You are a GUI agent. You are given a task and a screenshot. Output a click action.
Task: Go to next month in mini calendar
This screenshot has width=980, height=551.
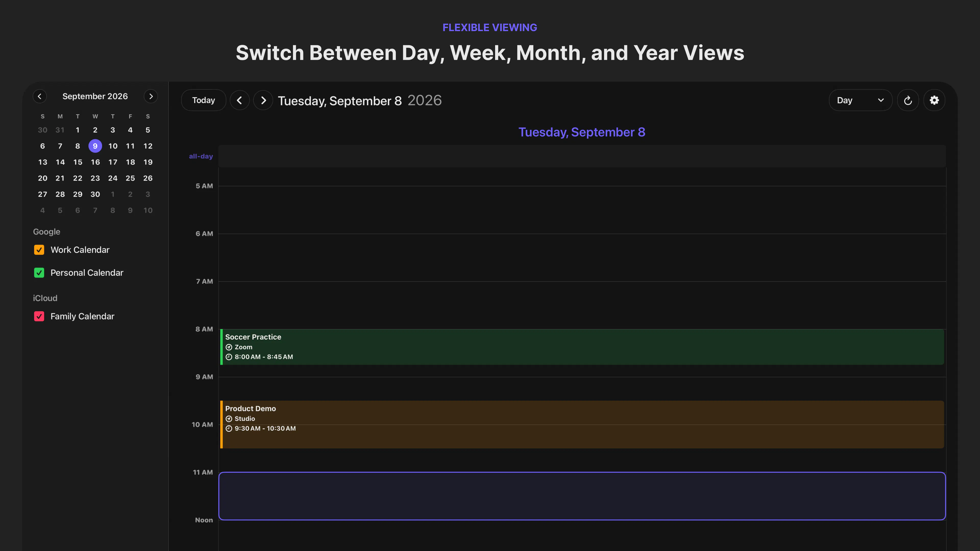point(151,96)
